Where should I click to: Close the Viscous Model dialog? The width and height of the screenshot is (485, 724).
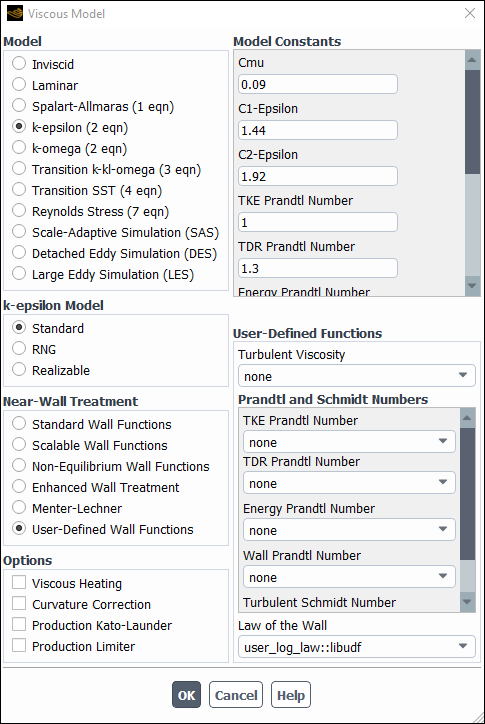pyautogui.click(x=470, y=13)
